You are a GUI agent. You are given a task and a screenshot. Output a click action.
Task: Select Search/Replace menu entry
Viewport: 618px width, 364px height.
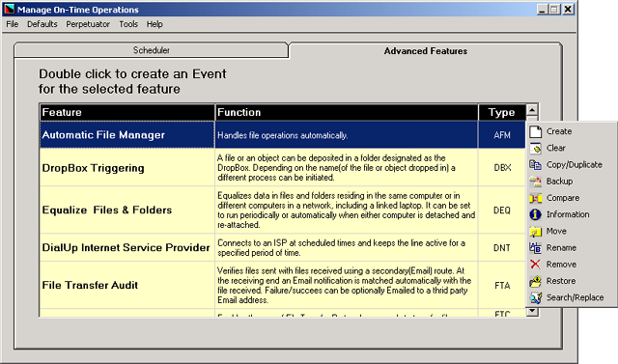click(x=572, y=297)
